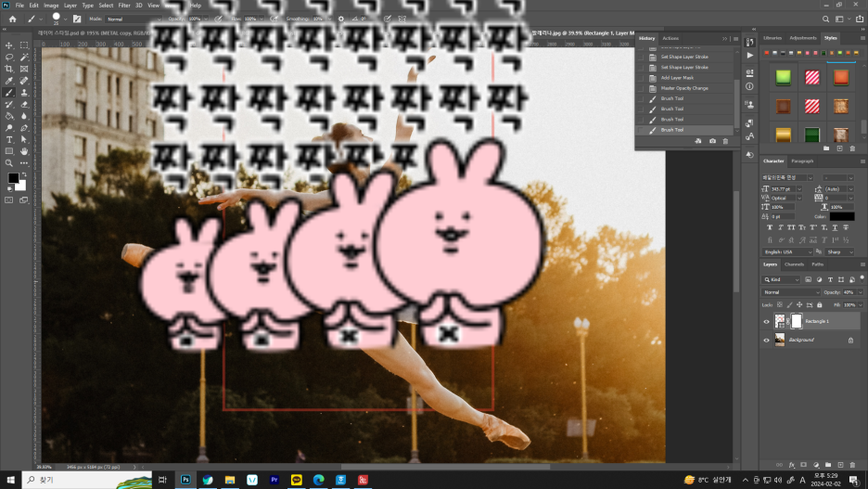Select the Move tool
868x489 pixels.
click(9, 45)
